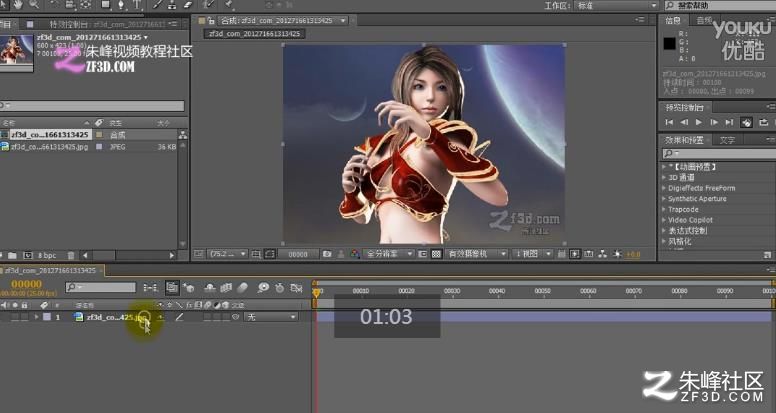Select the Eraser tool
Viewport: 776px width, 413px height.
click(188, 4)
